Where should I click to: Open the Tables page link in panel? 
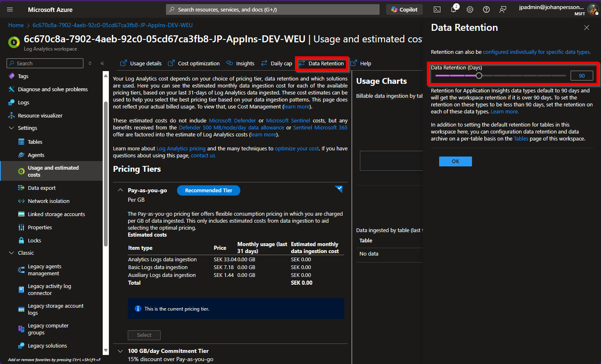point(521,138)
